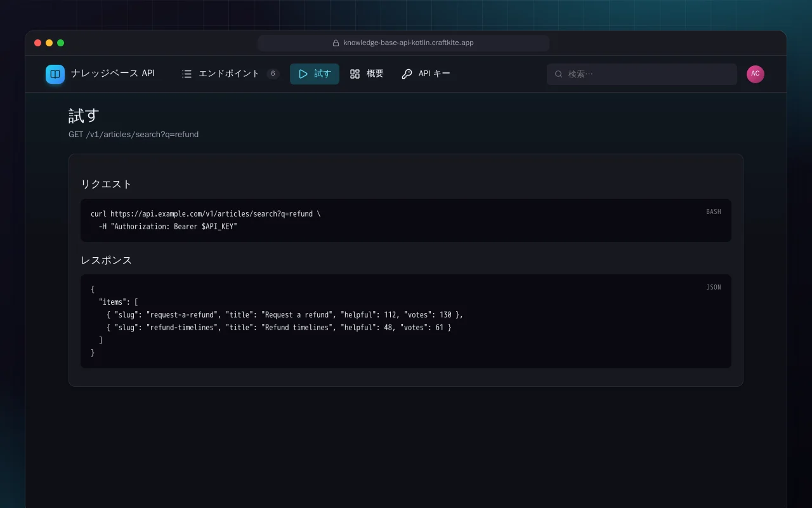Open the エンドポイント tab
812x508 pixels.
230,74
